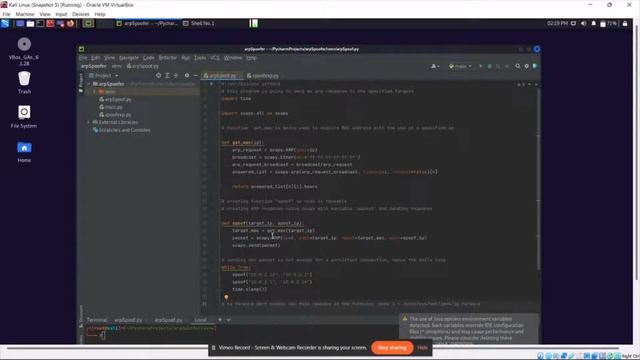Run the main configuration with green play icon
Image resolution: width=640 pixels, height=360 pixels.
[x=480, y=66]
